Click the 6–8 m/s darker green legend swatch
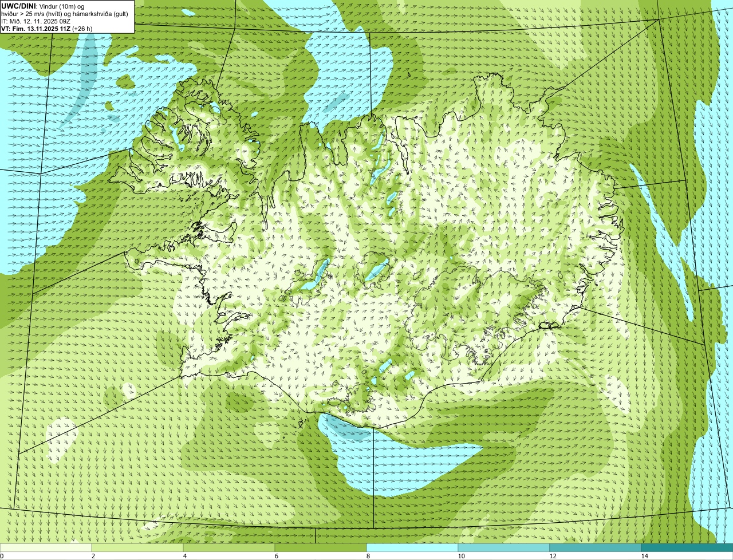Image resolution: width=733 pixels, height=560 pixels. [321, 548]
